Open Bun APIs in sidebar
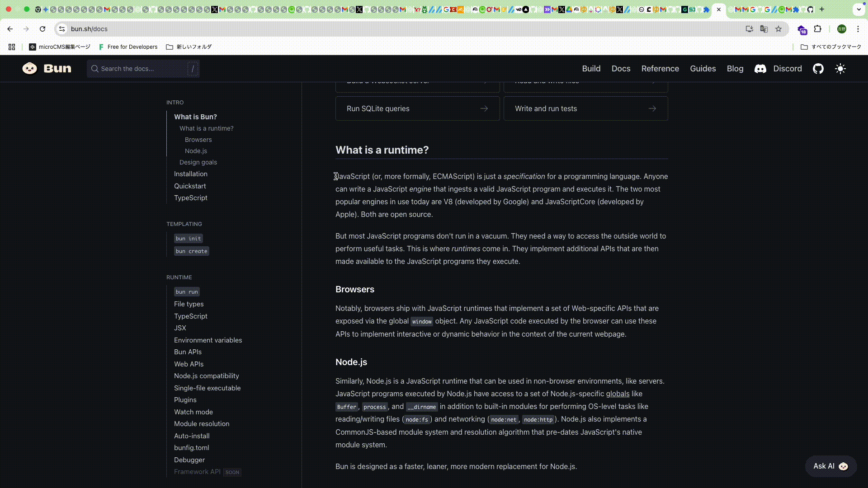 tap(188, 352)
